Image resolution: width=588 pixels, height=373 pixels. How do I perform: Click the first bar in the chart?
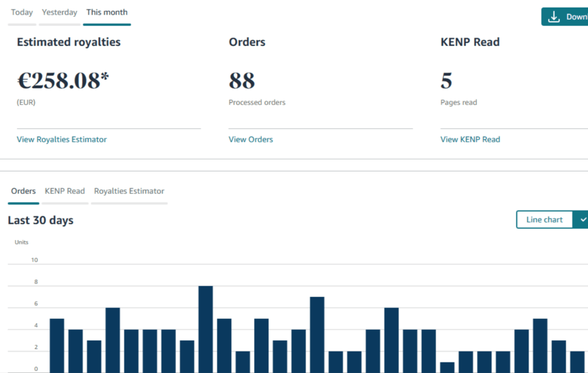[57, 346]
